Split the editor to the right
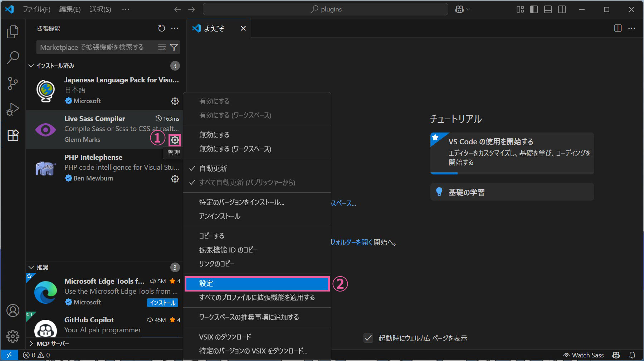The image size is (644, 361). [618, 28]
